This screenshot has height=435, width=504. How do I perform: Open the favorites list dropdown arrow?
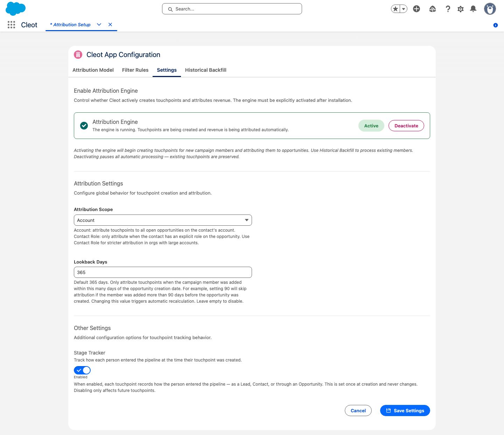pos(404,9)
